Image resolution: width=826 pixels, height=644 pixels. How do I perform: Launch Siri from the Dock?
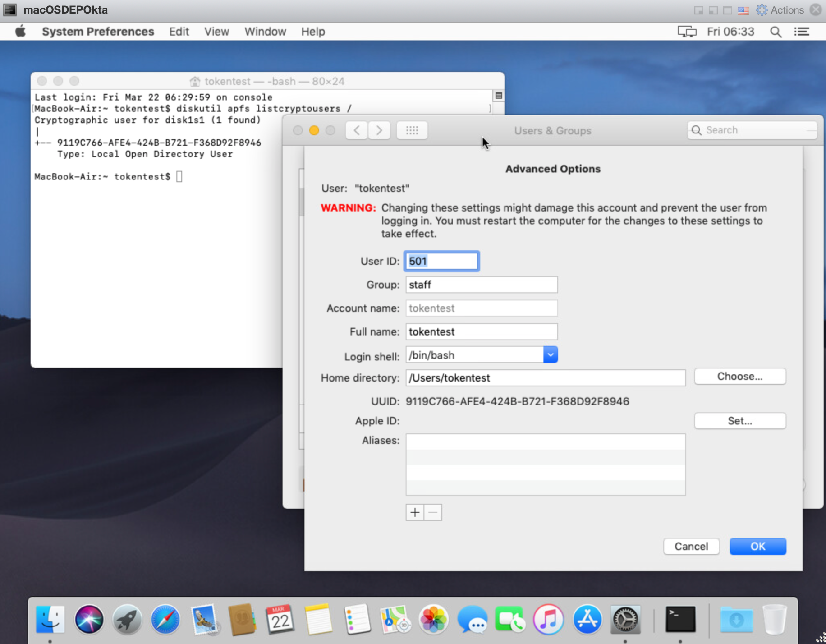pos(89,619)
